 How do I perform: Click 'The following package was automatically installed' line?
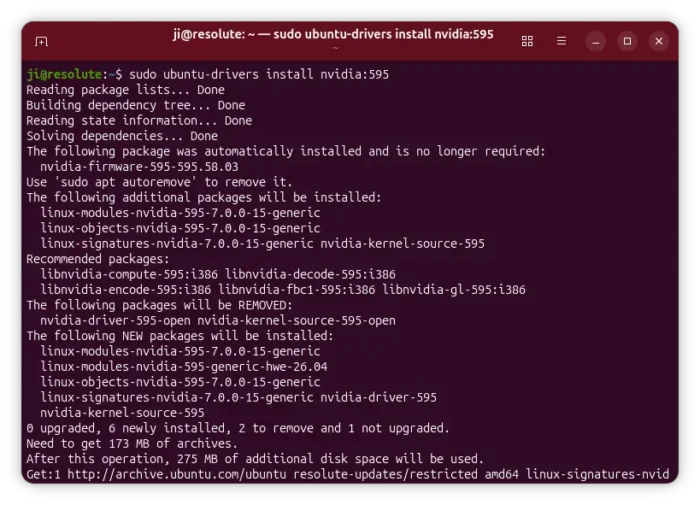click(x=286, y=151)
